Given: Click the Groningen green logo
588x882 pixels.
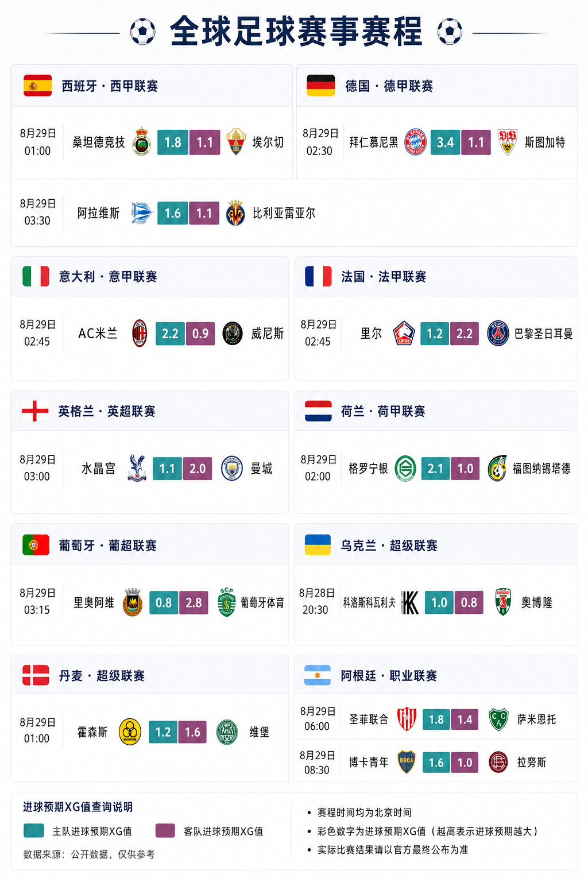Looking at the screenshot, I should pos(405,469).
